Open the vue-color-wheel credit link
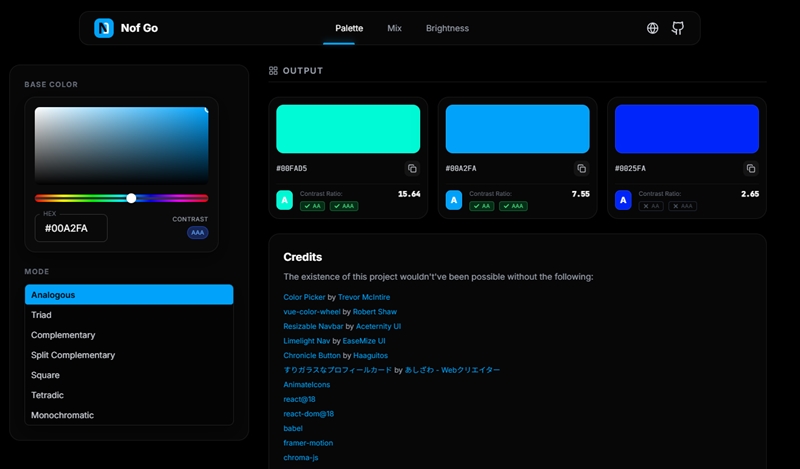The image size is (800, 469). pos(312,312)
